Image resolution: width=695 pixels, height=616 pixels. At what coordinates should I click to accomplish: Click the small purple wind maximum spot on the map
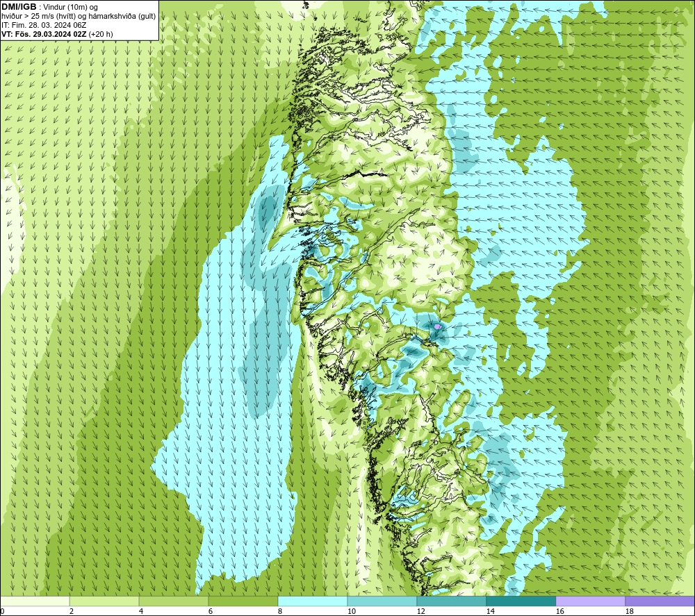pyautogui.click(x=437, y=326)
